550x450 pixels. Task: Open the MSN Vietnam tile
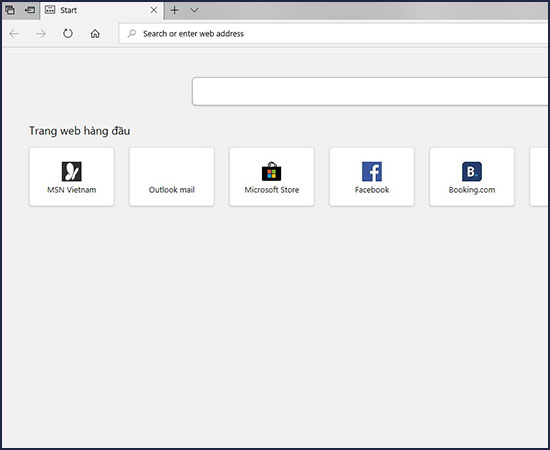[x=72, y=176]
